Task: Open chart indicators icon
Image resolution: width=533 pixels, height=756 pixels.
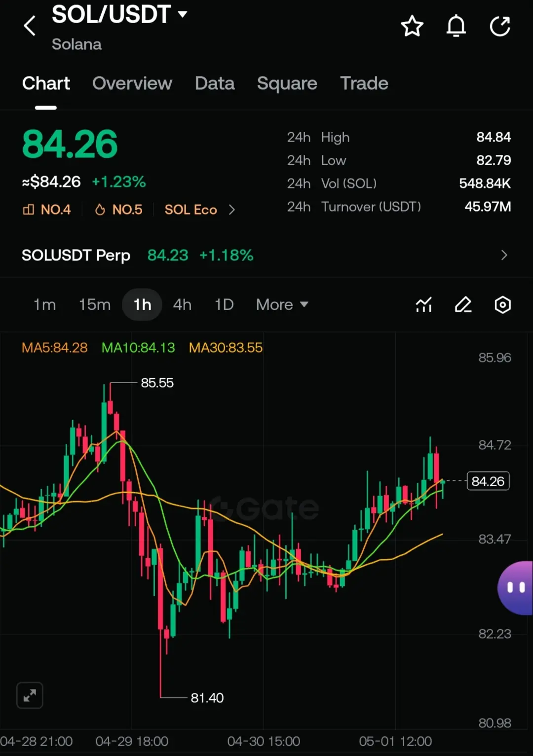Action: click(x=424, y=305)
